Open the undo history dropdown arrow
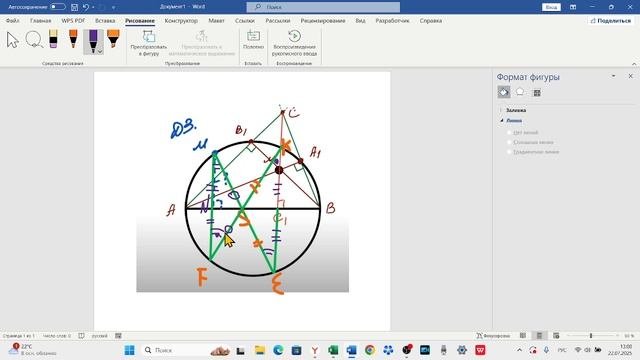The height and width of the screenshot is (360, 640). coord(93,7)
